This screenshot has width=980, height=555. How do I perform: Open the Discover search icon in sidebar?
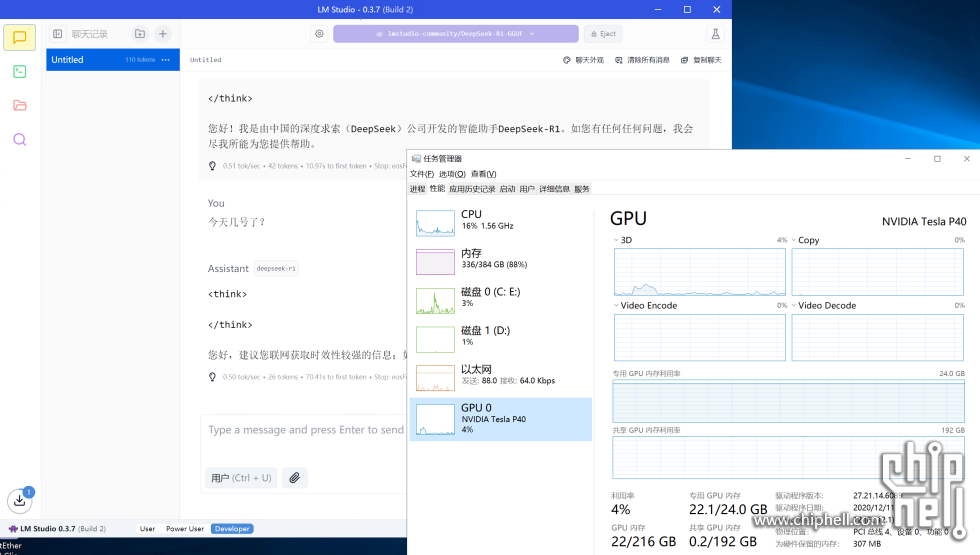coord(19,139)
